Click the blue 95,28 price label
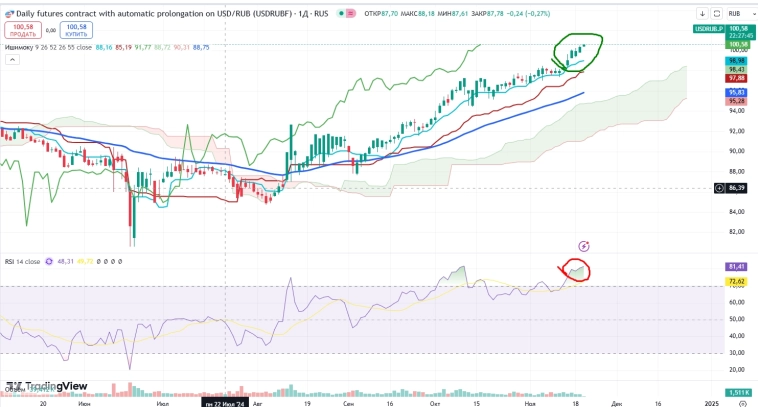Image resolution: width=758 pixels, height=407 pixels. point(737,101)
